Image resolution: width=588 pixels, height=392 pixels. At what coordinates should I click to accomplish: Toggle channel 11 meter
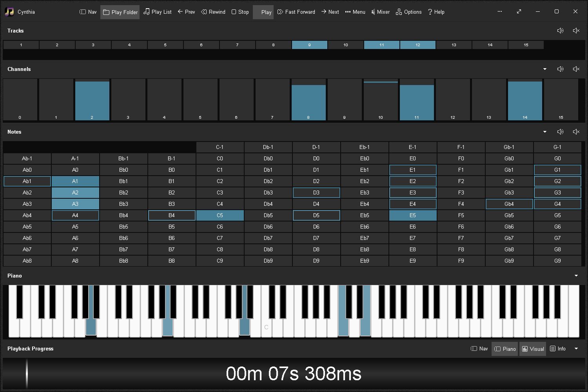coord(417,100)
